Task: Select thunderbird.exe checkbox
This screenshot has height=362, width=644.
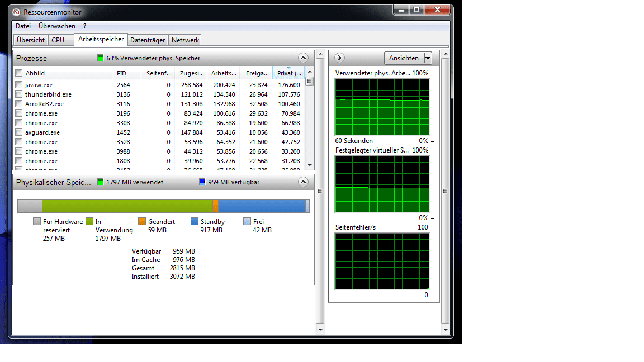Action: [18, 94]
